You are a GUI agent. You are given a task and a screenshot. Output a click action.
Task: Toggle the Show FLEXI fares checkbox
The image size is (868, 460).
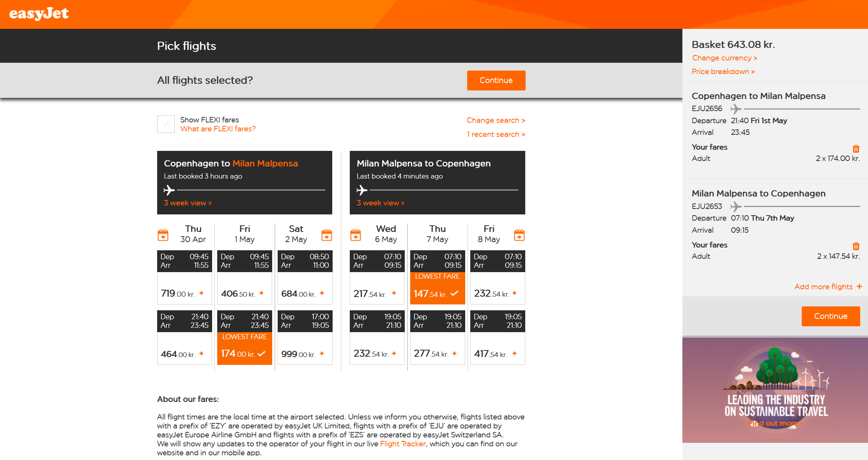pos(166,124)
